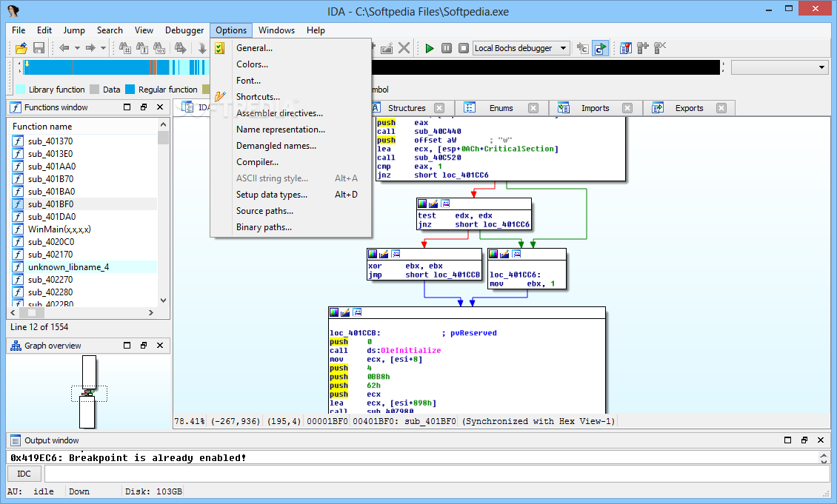Select WinMain(x,x,x,x) in the functions list
The height and width of the screenshot is (504, 837).
(x=84, y=229)
